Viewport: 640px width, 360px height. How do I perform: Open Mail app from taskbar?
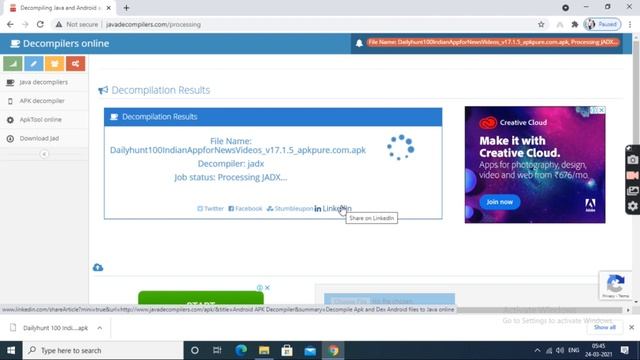310,351
